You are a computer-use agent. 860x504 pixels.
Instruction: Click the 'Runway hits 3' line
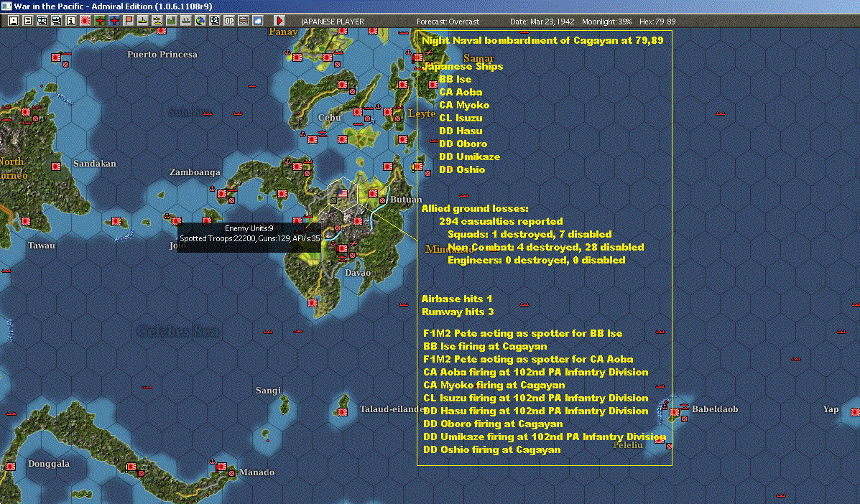pyautogui.click(x=458, y=312)
